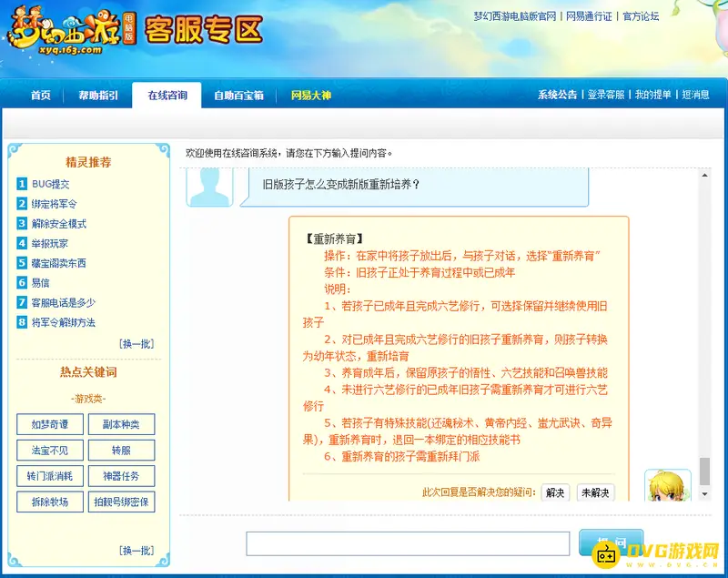Click the 副本种类 keyword button
Image resolution: width=728 pixels, height=578 pixels.
tap(121, 424)
